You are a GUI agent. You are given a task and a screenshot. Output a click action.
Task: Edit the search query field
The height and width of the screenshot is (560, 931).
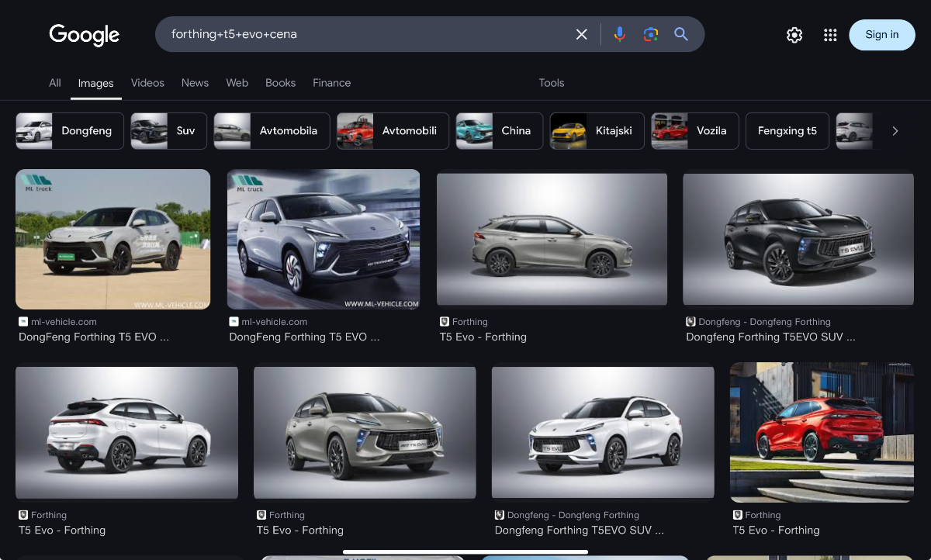(x=365, y=34)
